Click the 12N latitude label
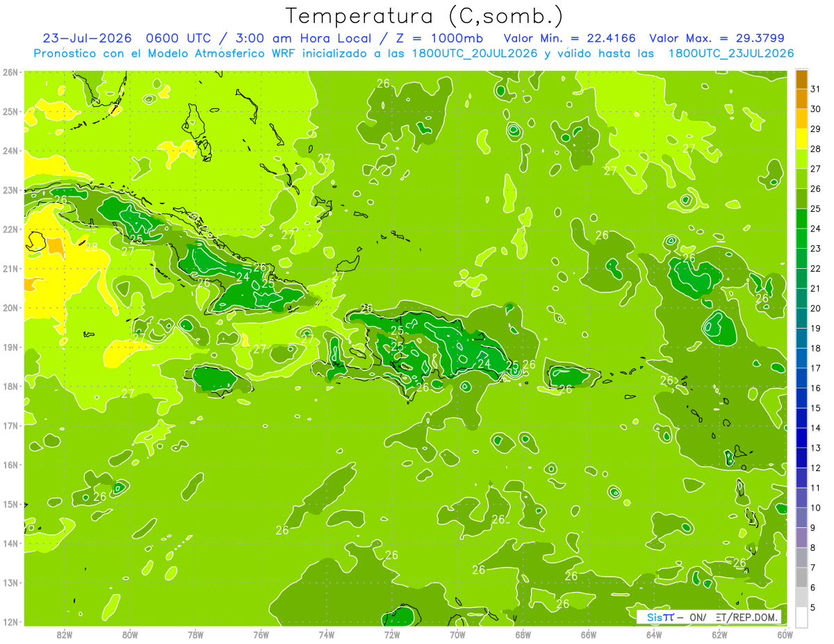Screen dimensions: 834x644 tap(10, 622)
